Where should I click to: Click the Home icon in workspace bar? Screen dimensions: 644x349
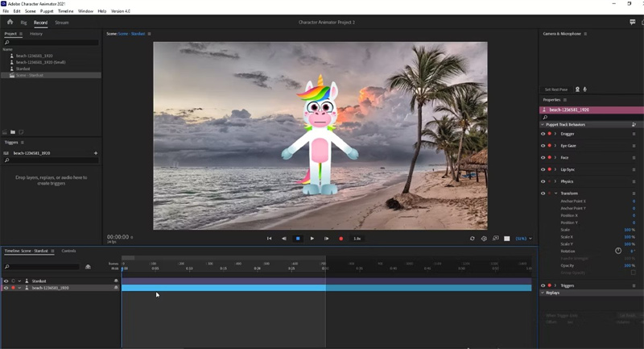(10, 23)
